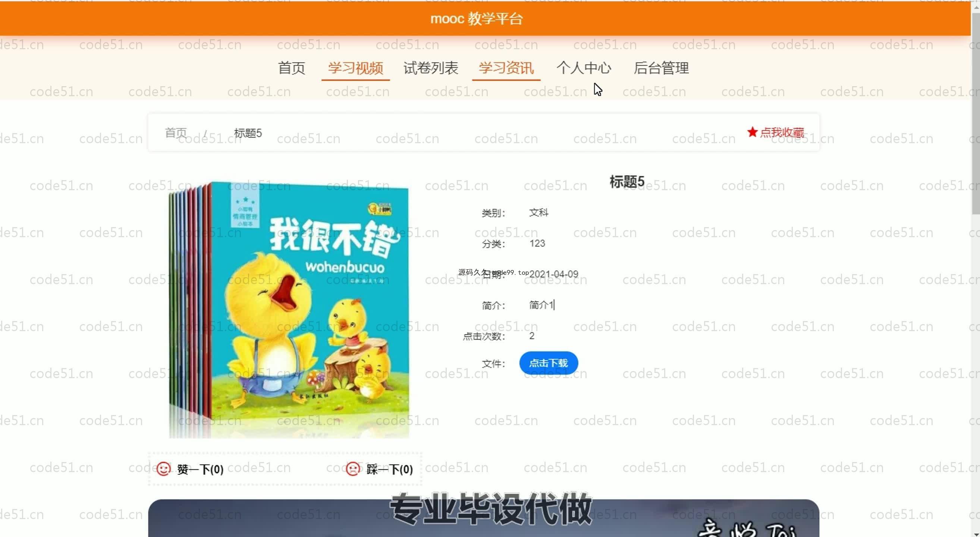Click the sad face dislike icon
This screenshot has width=980, height=537.
(353, 469)
